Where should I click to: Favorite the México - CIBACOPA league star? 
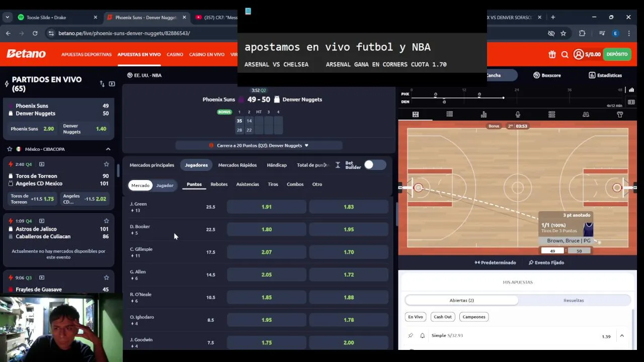tap(10, 149)
